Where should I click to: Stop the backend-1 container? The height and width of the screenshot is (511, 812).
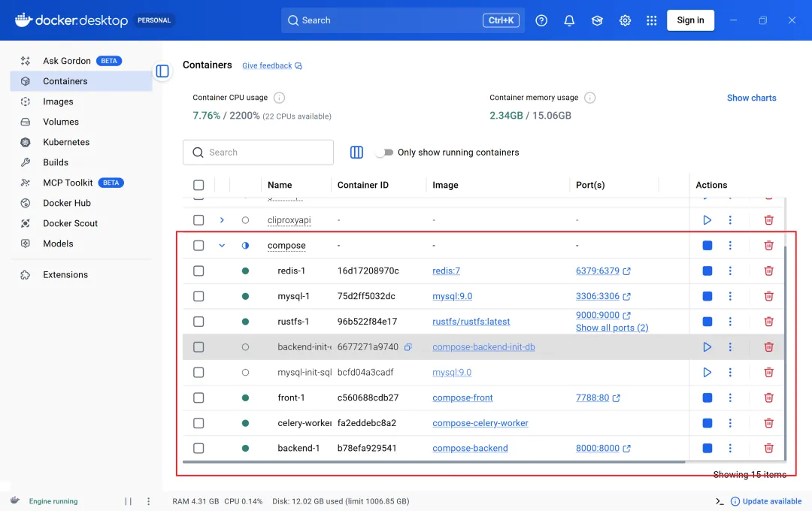point(707,449)
